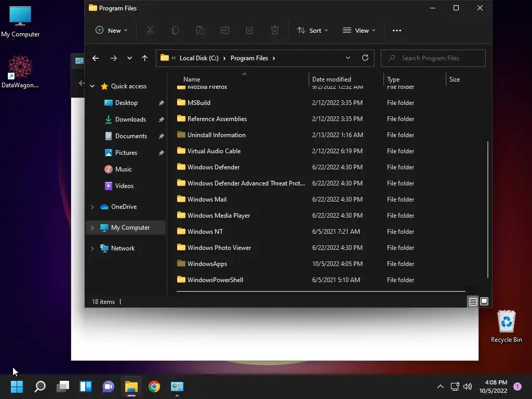Click the network tray icon

coord(455,387)
